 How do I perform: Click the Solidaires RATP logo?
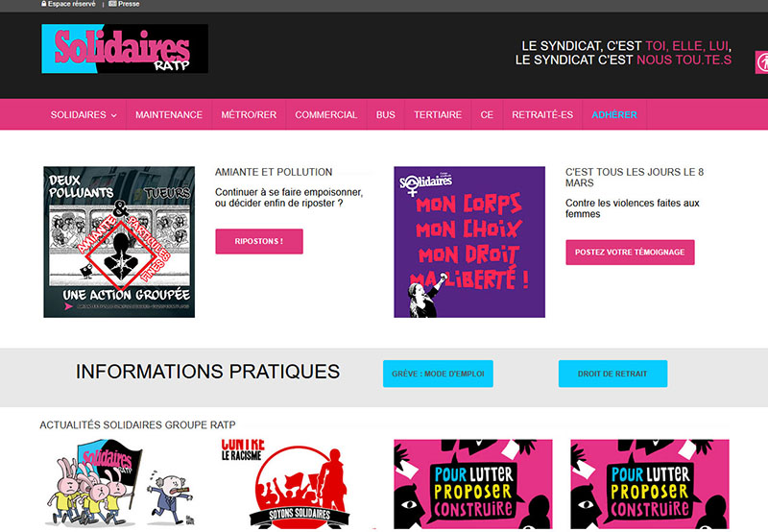125,49
